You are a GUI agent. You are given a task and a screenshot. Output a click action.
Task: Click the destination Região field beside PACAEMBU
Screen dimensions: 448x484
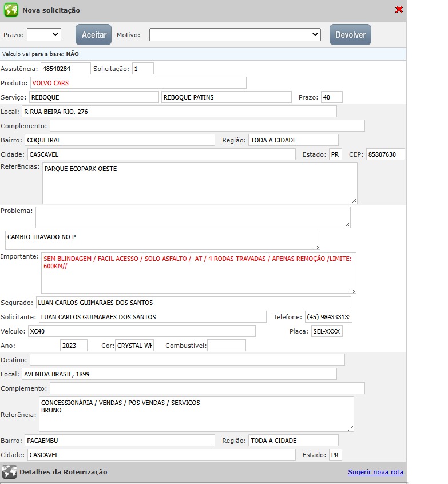coord(294,441)
